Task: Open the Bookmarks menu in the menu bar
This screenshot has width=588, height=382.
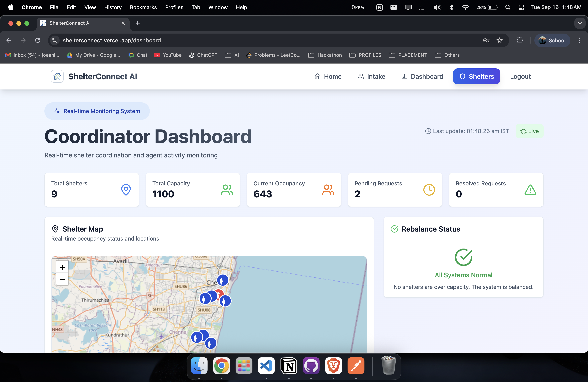Action: click(x=143, y=7)
